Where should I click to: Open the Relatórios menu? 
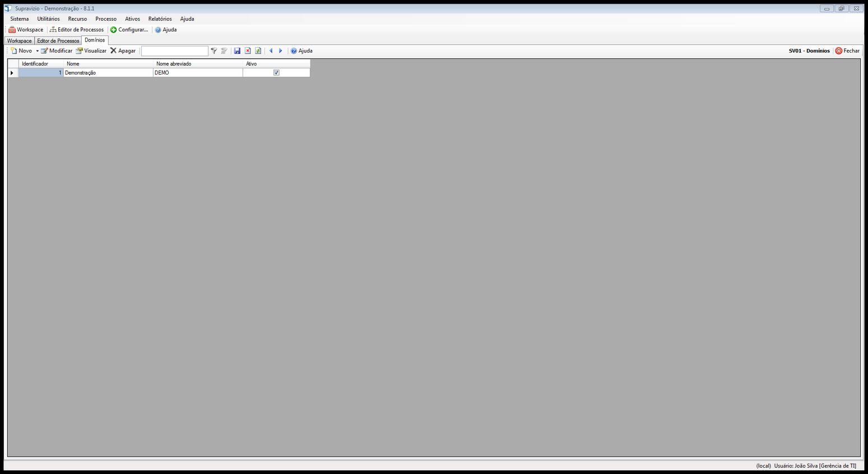point(160,19)
